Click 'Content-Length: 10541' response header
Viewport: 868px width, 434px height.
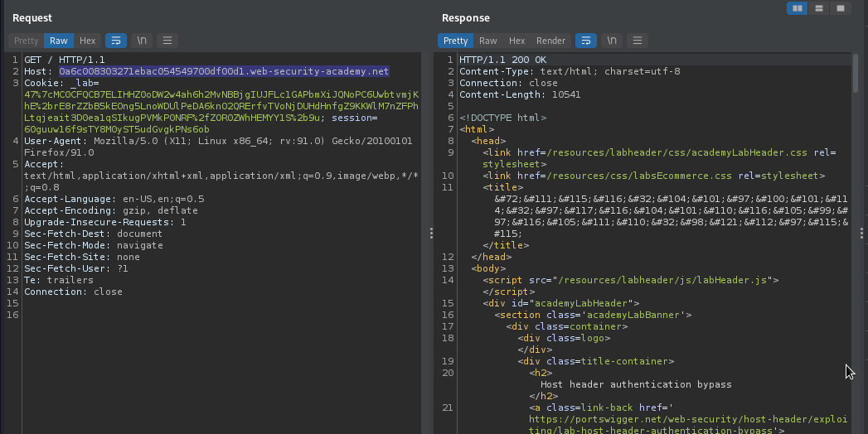[x=520, y=94]
